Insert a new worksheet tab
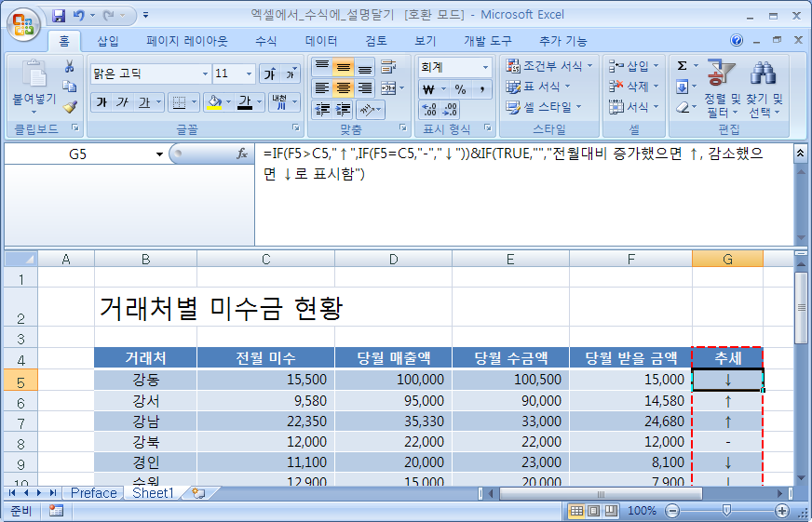The height and width of the screenshot is (522, 812). pos(198,493)
